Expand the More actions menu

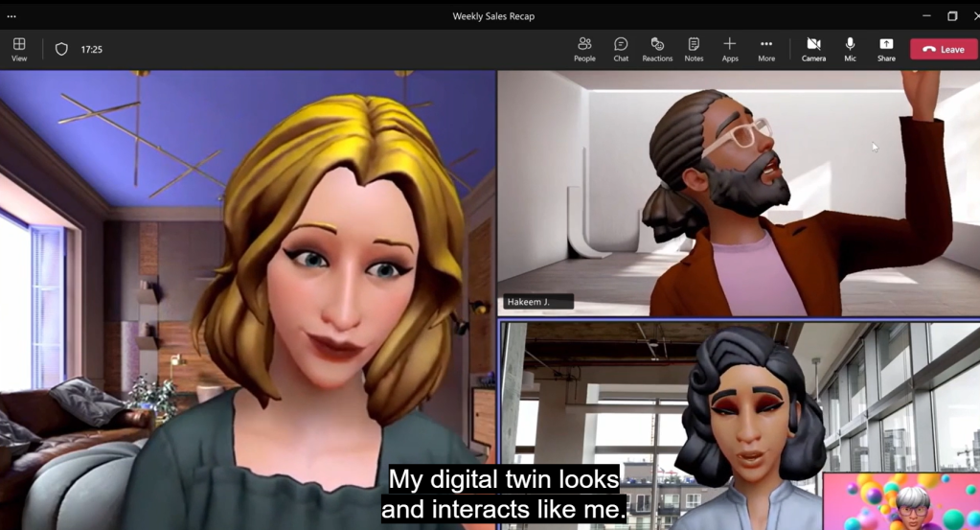pos(766,49)
